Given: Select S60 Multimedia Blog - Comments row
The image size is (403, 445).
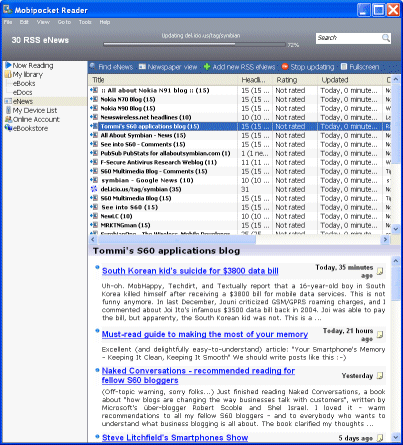Looking at the screenshot, I should click(x=240, y=171).
